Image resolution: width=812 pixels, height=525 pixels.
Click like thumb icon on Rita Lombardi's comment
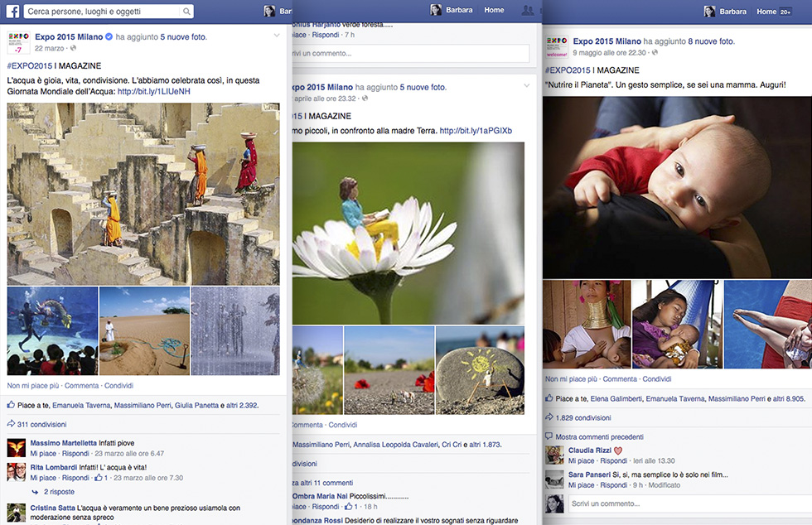[x=99, y=477]
